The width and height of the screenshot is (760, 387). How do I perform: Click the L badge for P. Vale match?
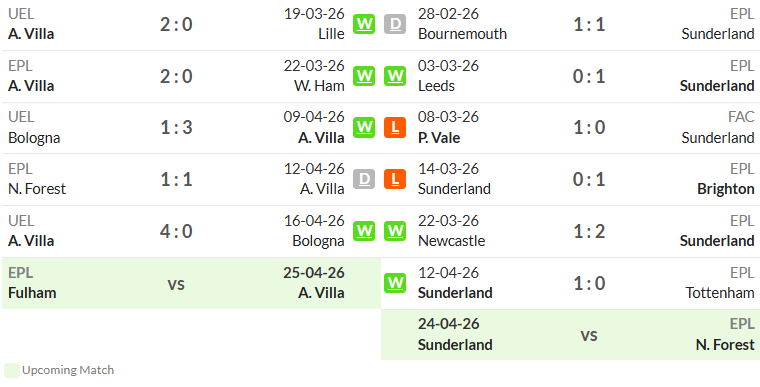(395, 128)
